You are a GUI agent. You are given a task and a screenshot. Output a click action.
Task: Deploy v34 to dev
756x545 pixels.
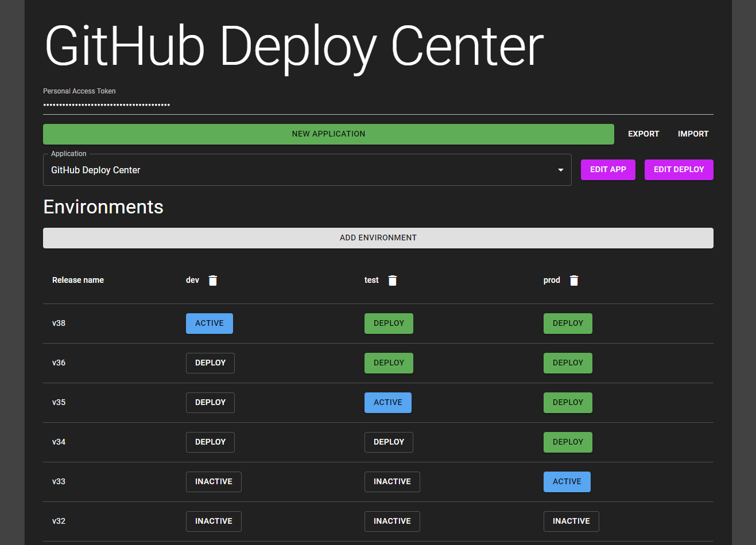point(210,442)
